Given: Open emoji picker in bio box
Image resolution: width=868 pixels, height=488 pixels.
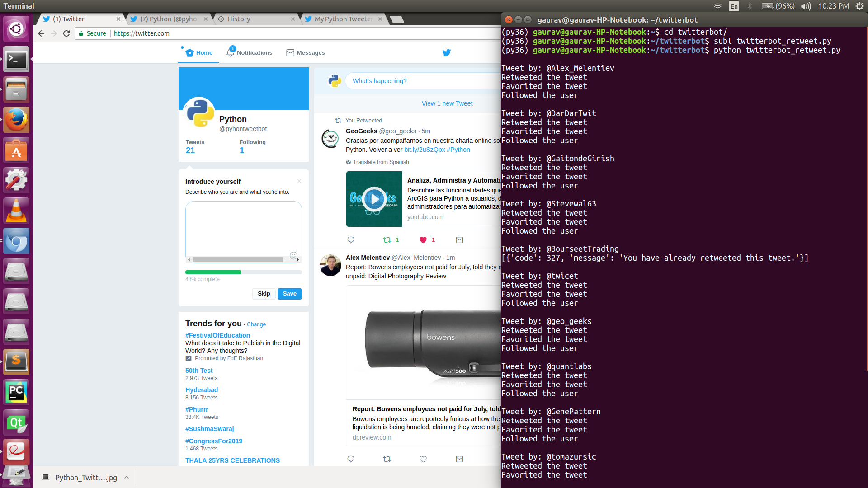Looking at the screenshot, I should pos(293,256).
